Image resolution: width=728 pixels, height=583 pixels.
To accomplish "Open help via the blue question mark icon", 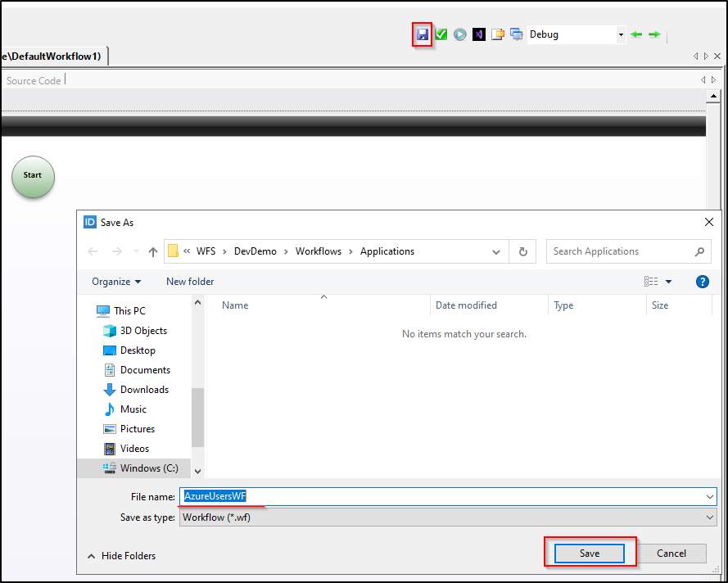I will tap(702, 282).
